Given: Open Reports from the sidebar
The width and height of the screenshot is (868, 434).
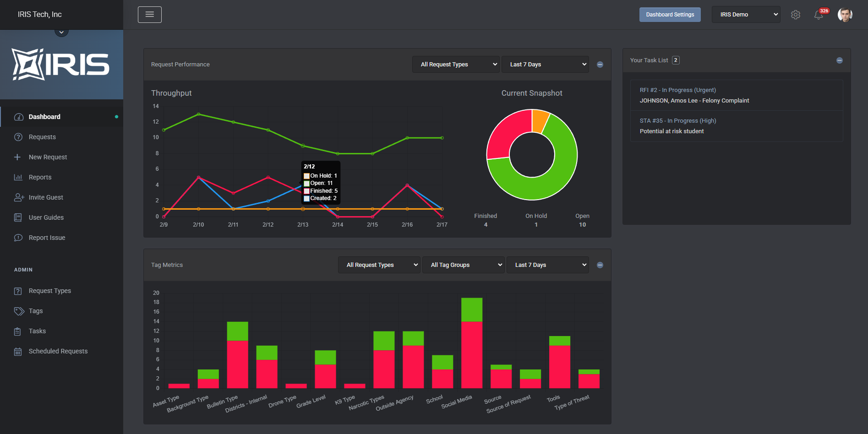Looking at the screenshot, I should [40, 177].
